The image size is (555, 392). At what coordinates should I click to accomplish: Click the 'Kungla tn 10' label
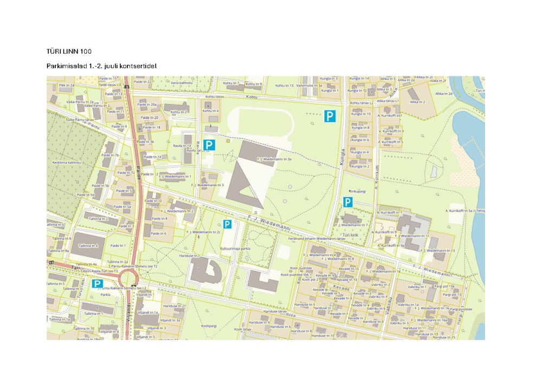coord(361,114)
